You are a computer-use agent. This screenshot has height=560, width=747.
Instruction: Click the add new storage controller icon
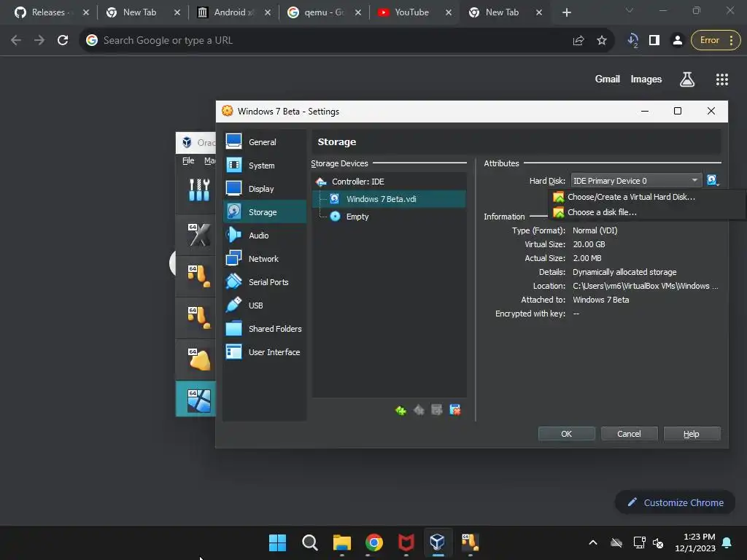[x=400, y=410]
